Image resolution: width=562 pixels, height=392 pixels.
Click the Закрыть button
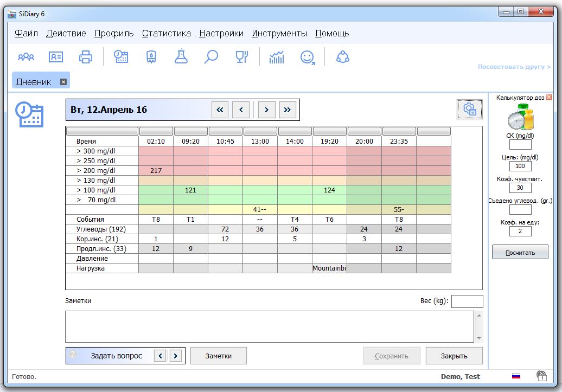454,356
